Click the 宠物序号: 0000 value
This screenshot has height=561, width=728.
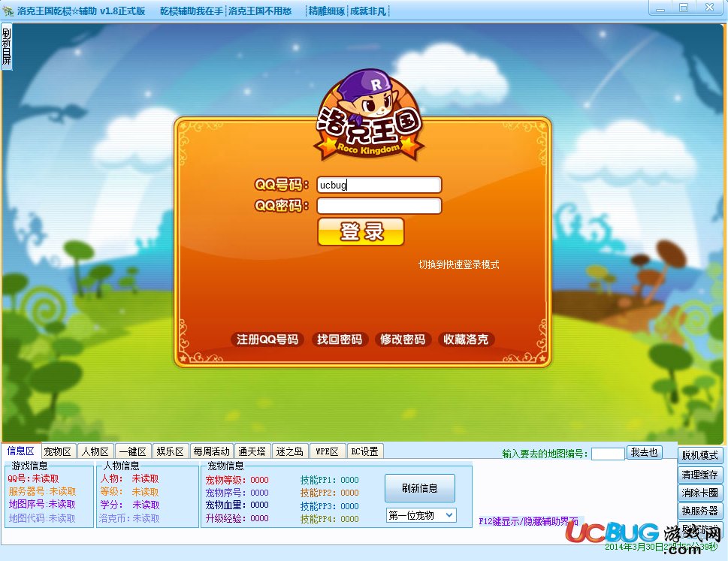click(x=237, y=493)
